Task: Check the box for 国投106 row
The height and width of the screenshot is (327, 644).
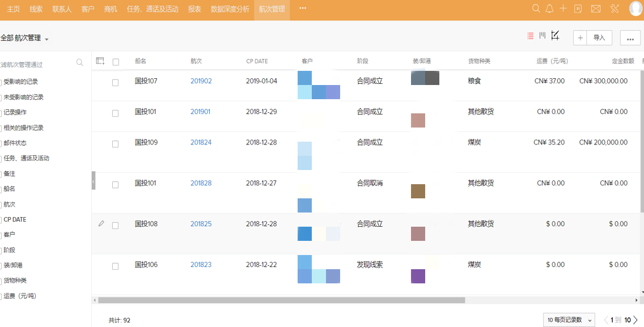Action: click(116, 266)
